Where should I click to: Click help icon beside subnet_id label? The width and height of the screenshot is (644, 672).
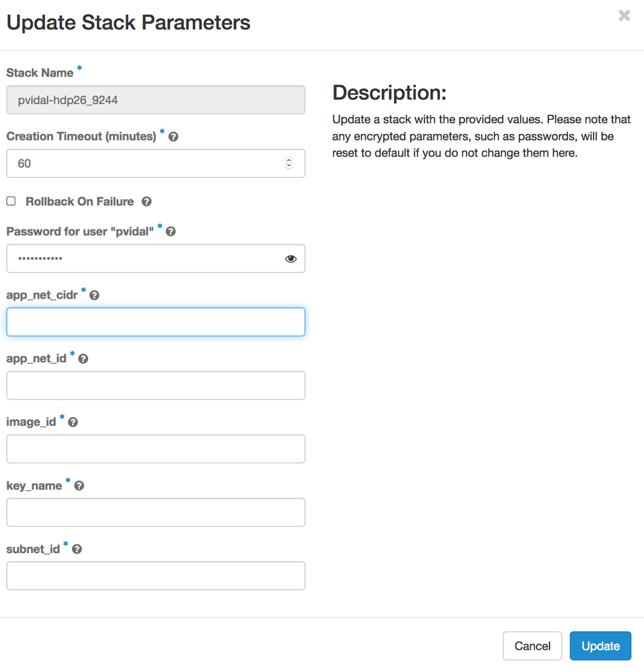pos(77,550)
